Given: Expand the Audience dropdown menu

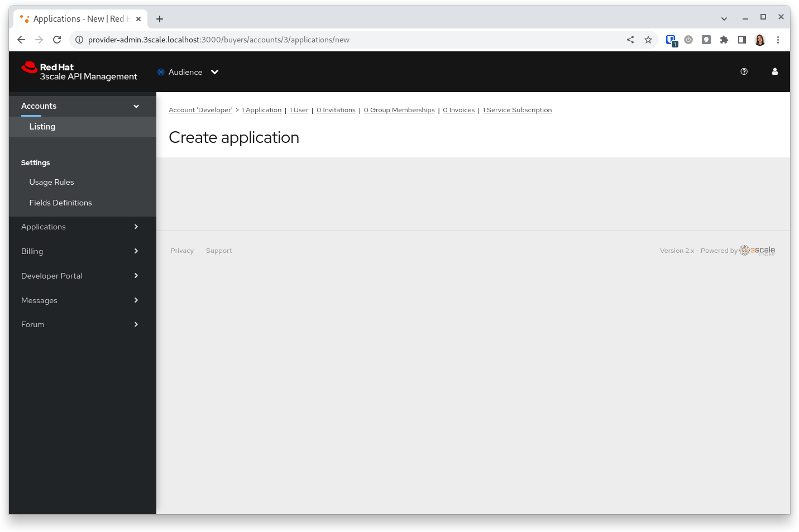Looking at the screenshot, I should pos(215,71).
